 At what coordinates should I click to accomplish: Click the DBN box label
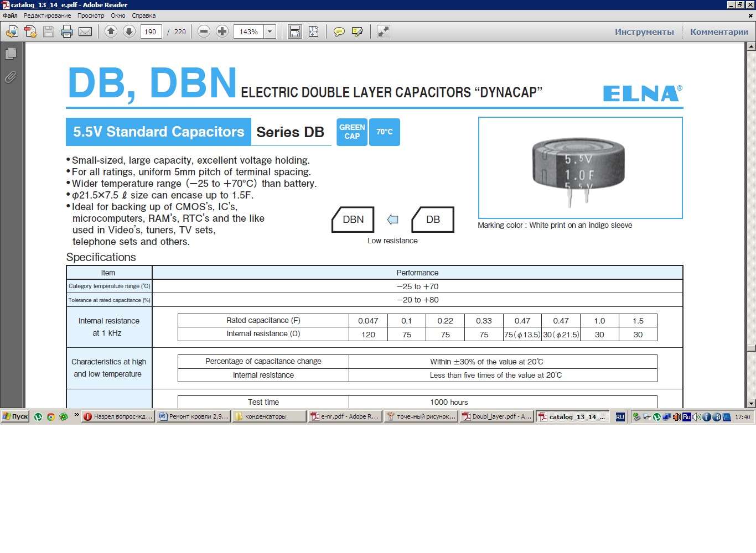(x=353, y=220)
